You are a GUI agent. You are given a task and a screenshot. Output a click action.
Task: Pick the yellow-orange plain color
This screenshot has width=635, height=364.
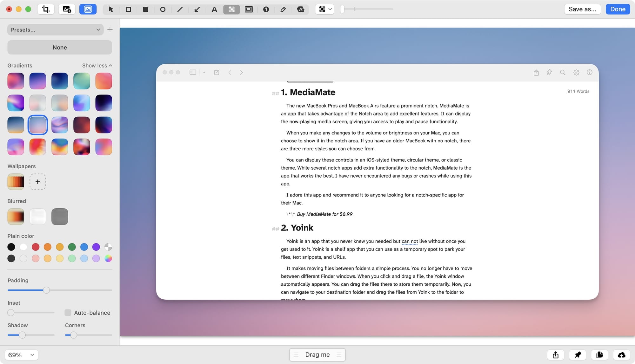[60, 247]
